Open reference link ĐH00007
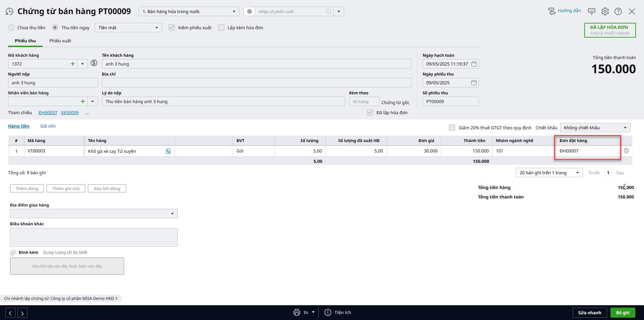 point(48,113)
